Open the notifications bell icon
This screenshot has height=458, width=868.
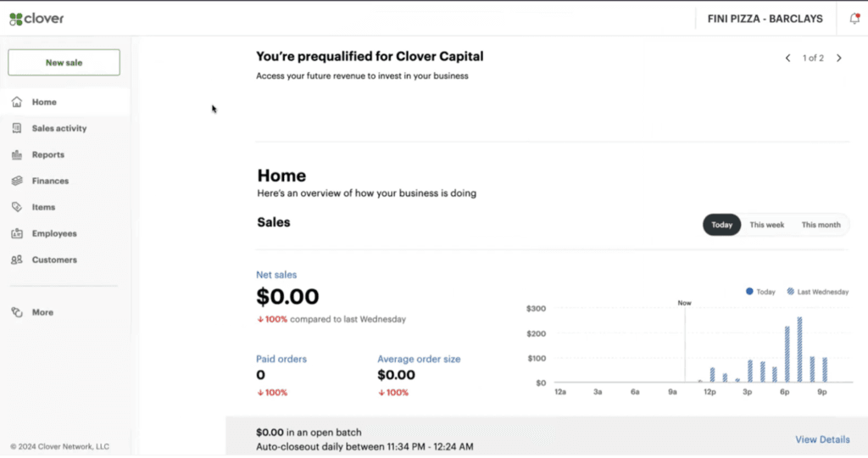(854, 19)
